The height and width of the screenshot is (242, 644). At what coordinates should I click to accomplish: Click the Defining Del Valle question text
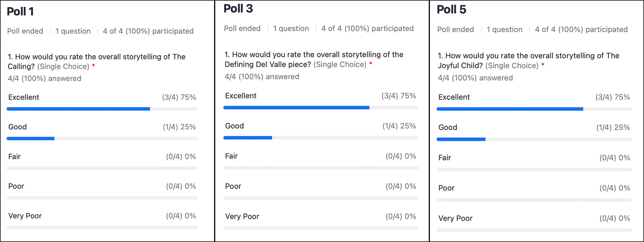click(x=314, y=59)
